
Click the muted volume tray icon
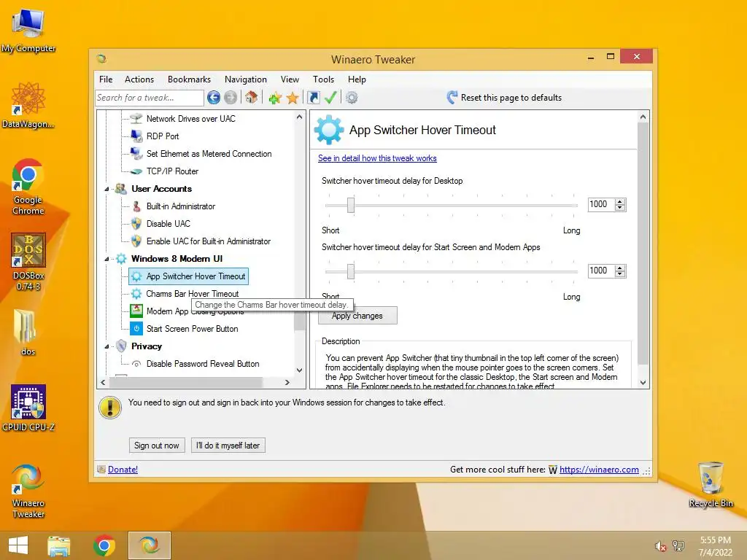click(660, 546)
